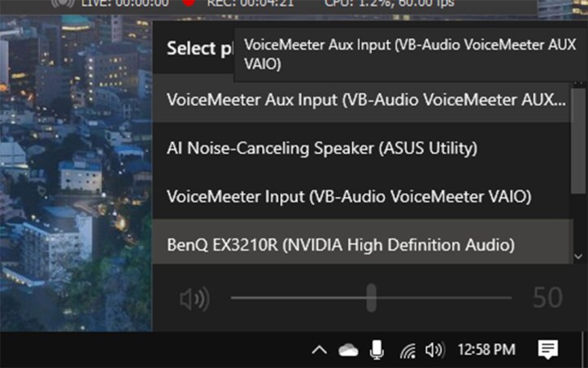Click the device list scroll-down arrow

click(578, 256)
